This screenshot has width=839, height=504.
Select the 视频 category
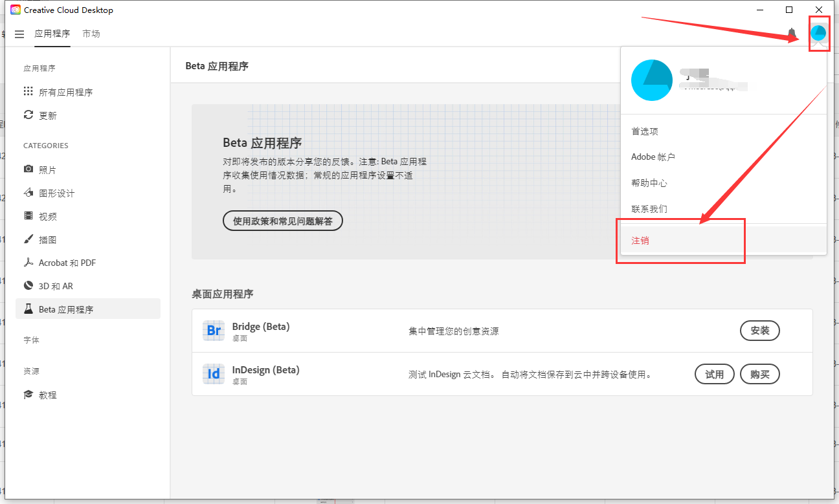click(88, 216)
